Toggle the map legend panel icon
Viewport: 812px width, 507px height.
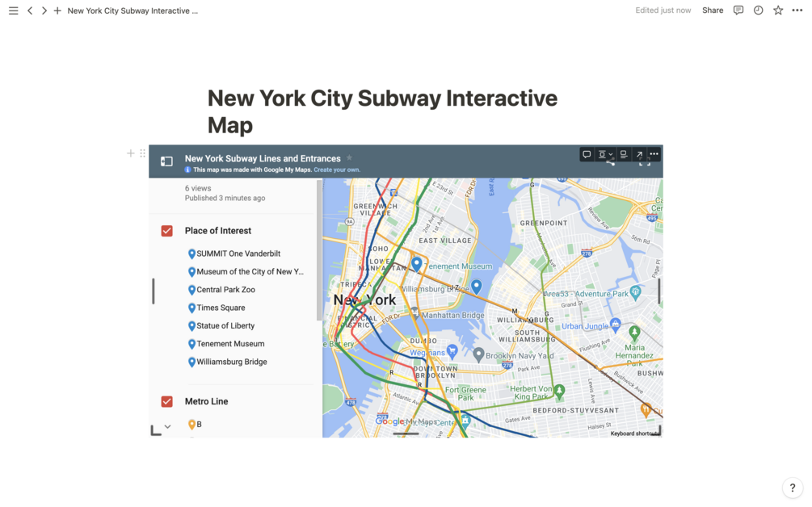166,161
